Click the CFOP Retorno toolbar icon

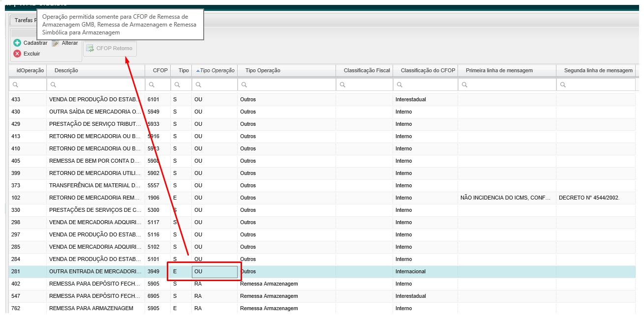click(90, 48)
